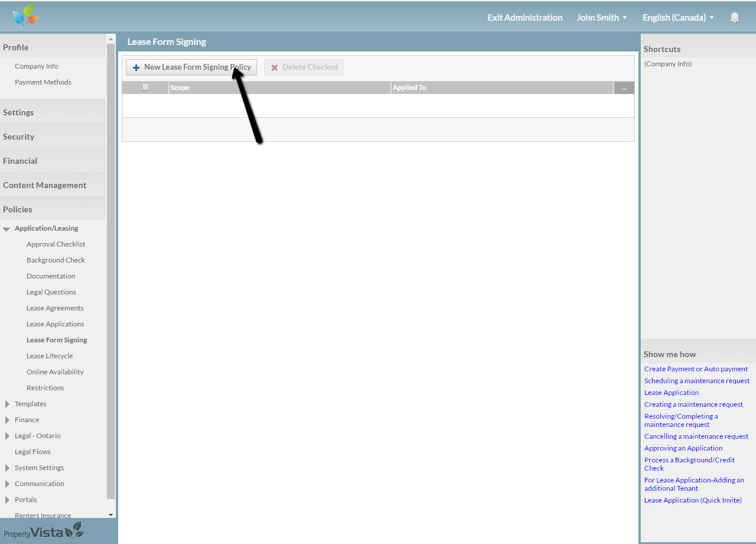Expand the Templates tree section
756x544 pixels.
pyautogui.click(x=7, y=404)
